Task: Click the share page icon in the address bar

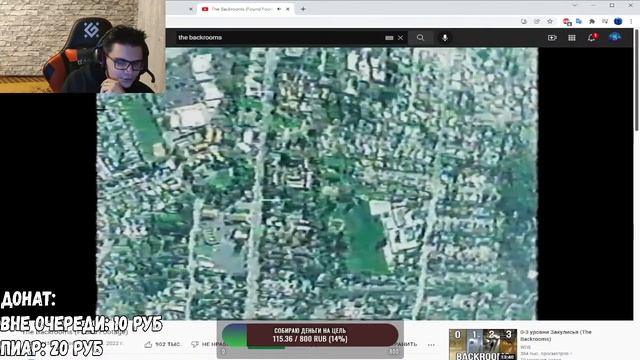Action: click(x=537, y=21)
